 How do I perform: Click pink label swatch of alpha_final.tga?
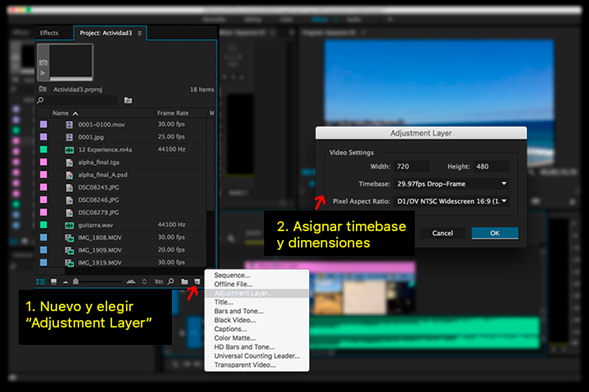click(44, 162)
